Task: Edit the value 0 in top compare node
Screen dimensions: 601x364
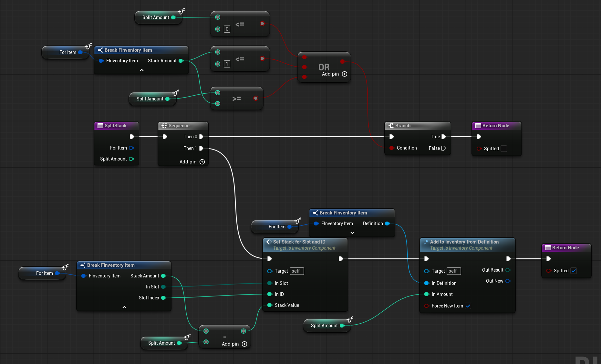Action: pos(227,29)
